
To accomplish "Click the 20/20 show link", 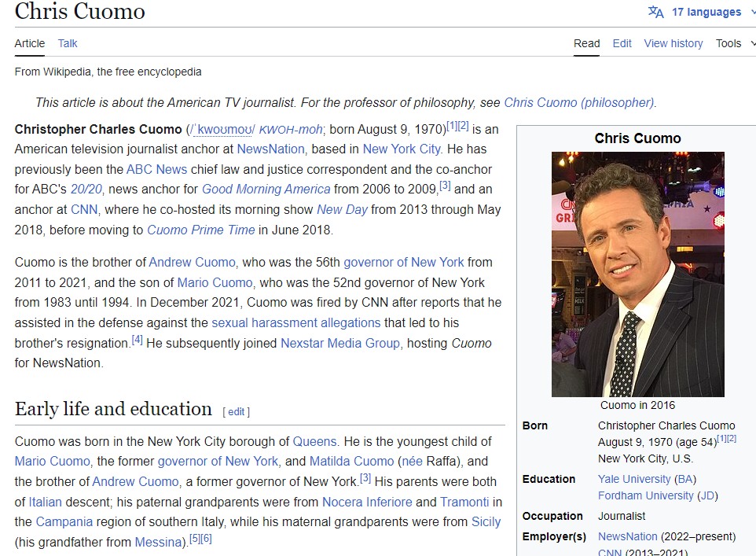I will pos(86,190).
